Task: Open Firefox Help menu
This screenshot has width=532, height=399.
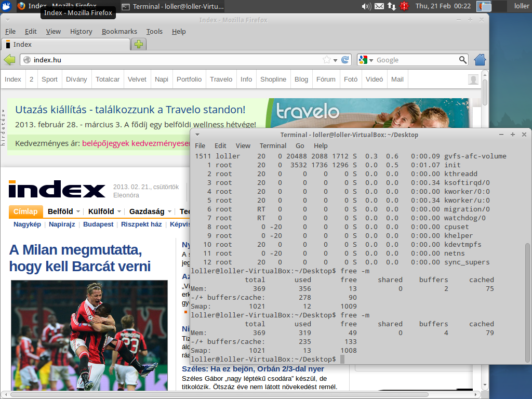Action: [x=179, y=32]
